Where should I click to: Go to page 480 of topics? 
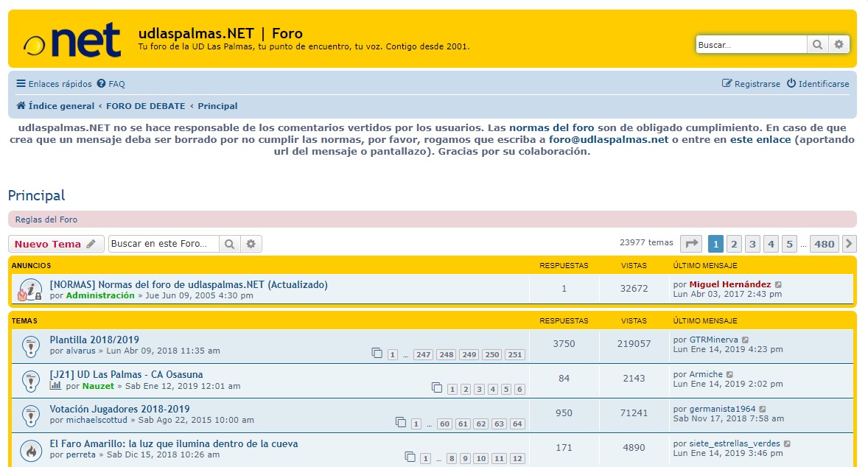(x=825, y=244)
